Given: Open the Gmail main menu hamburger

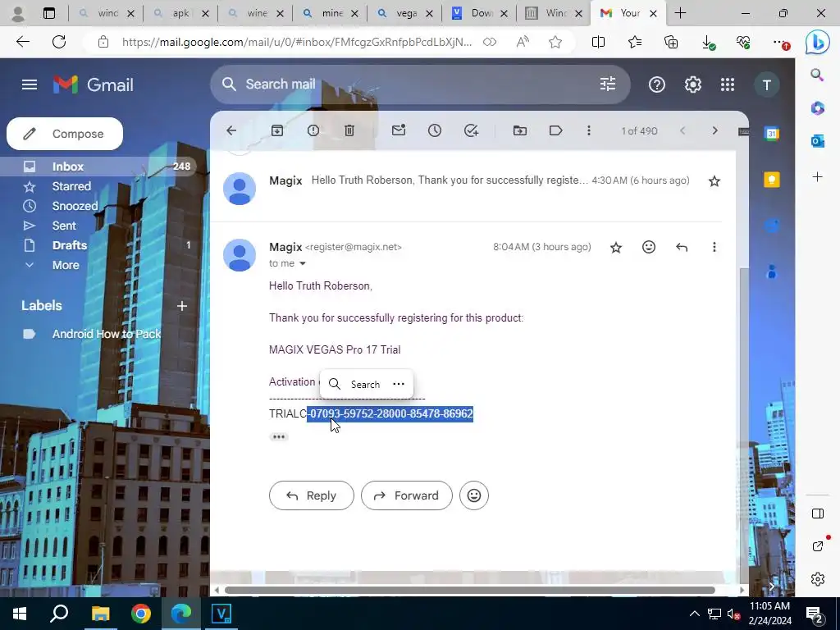Looking at the screenshot, I should pos(30,84).
